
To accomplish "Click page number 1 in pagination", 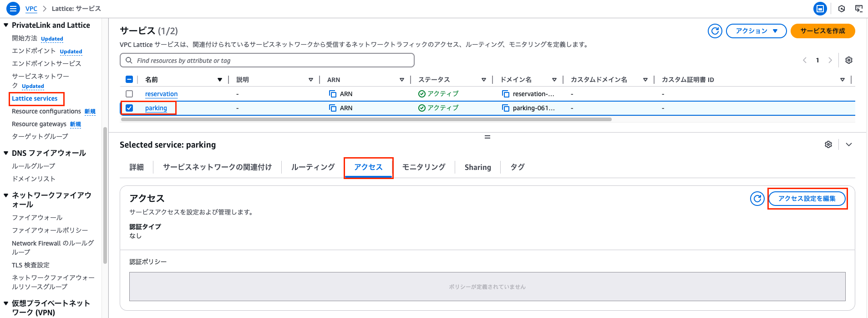I will pos(817,60).
